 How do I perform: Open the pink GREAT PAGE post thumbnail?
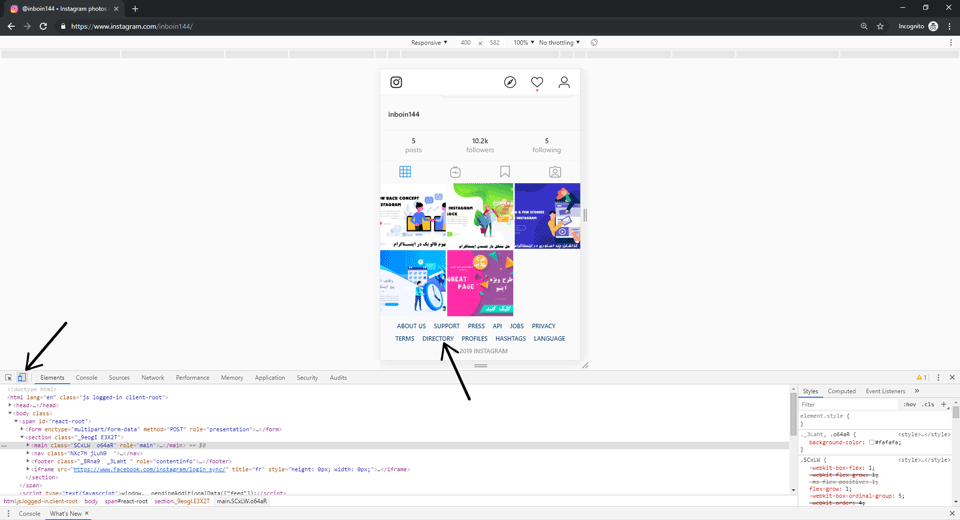tap(480, 283)
